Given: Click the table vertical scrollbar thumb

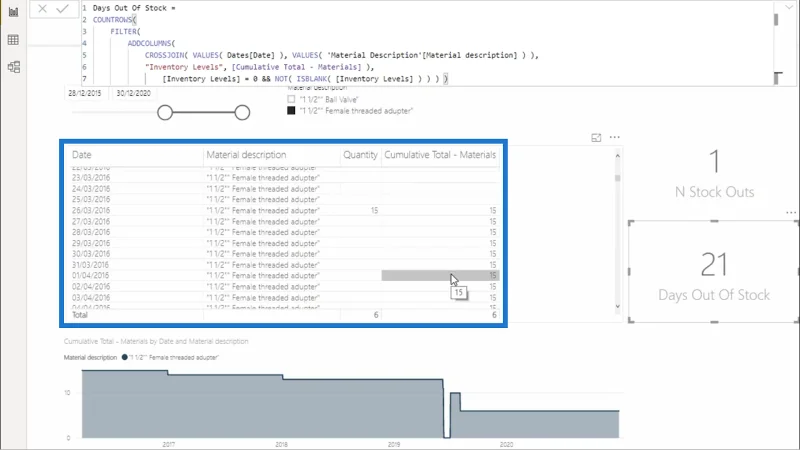Looking at the screenshot, I should pos(617,179).
